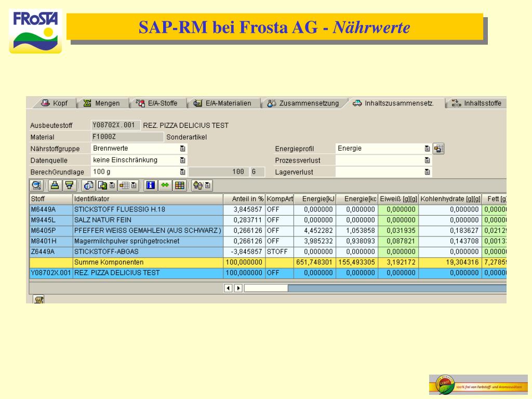The height and width of the screenshot is (399, 532).
Task: Open the Sort/Filter tool
Action: [68, 185]
